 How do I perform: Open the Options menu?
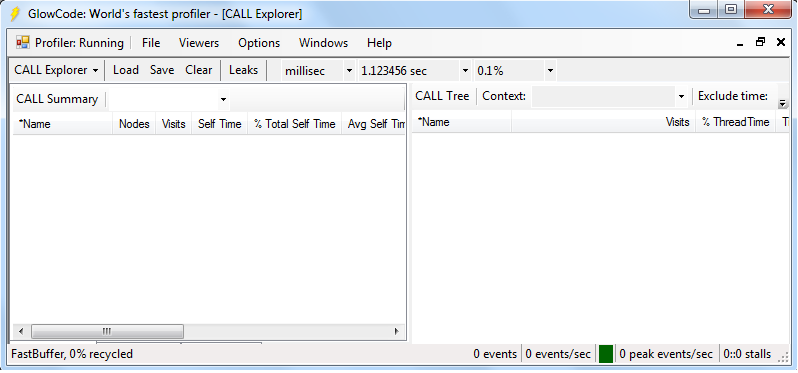259,43
